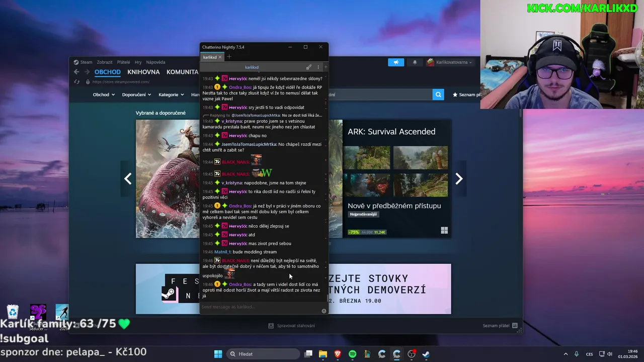This screenshot has height=362, width=644.
Task: Open Zobrazit menu in Steam
Action: coord(105,62)
